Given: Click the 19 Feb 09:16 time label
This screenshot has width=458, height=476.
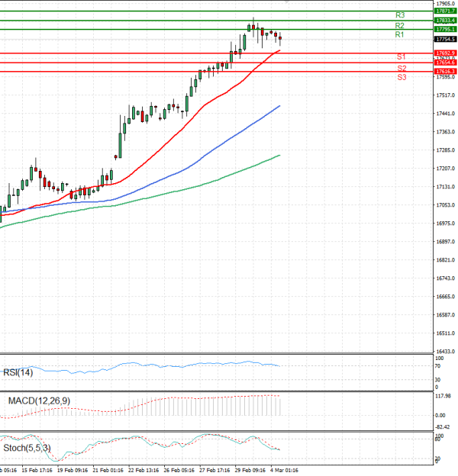Looking at the screenshot, I should pyautogui.click(x=73, y=470).
